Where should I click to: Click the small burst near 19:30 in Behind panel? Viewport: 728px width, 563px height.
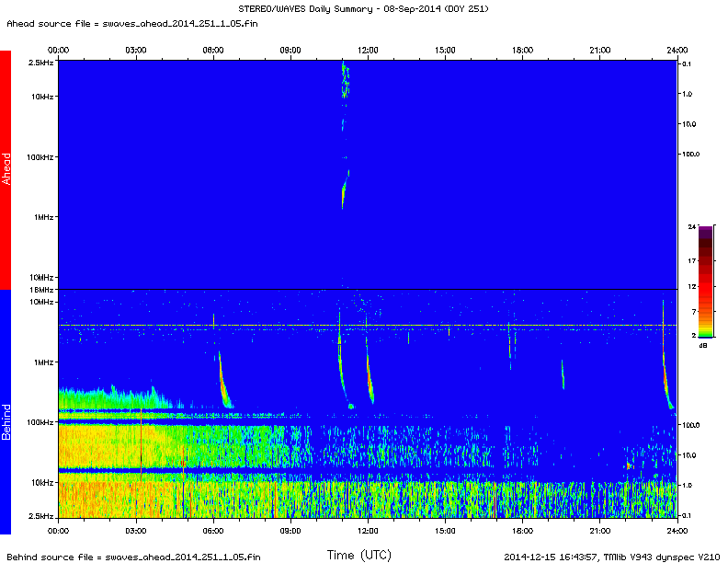[x=563, y=374]
